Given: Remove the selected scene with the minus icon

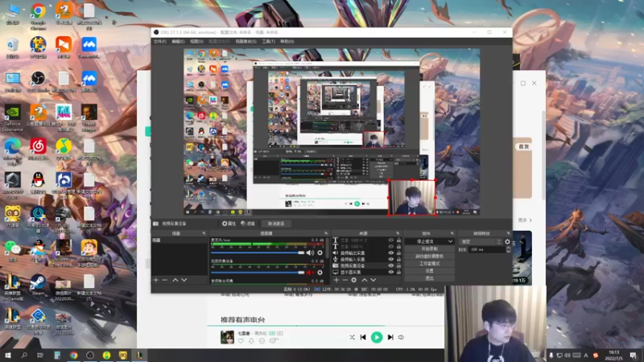Looking at the screenshot, I should [x=165, y=280].
